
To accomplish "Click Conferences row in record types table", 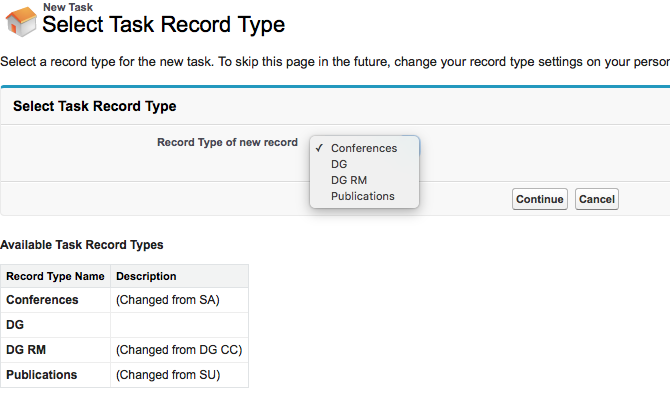I will 42,300.
